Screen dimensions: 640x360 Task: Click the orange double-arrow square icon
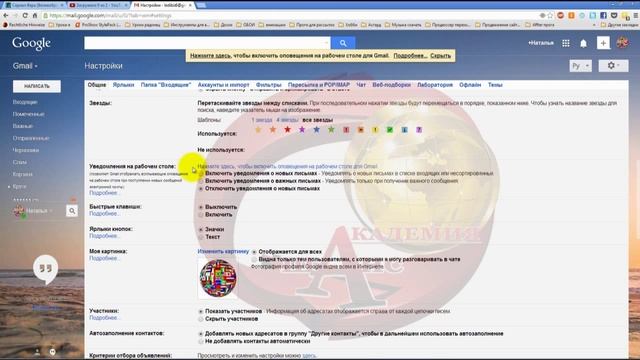click(360, 130)
